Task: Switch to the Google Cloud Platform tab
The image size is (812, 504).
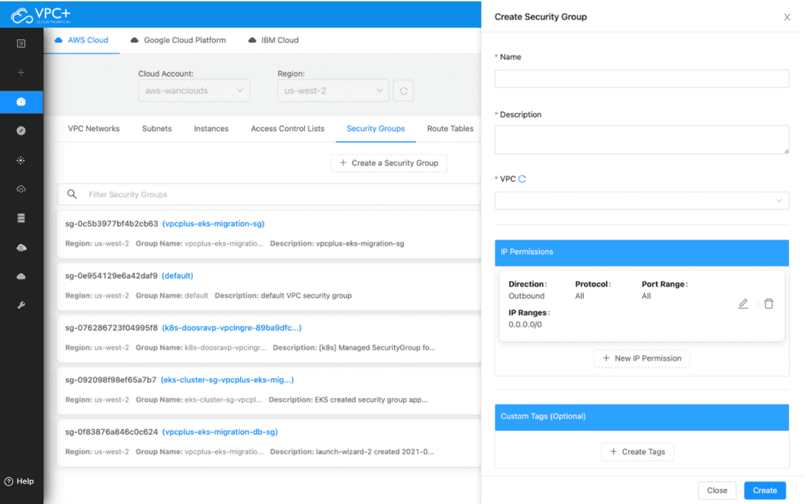Action: [178, 40]
